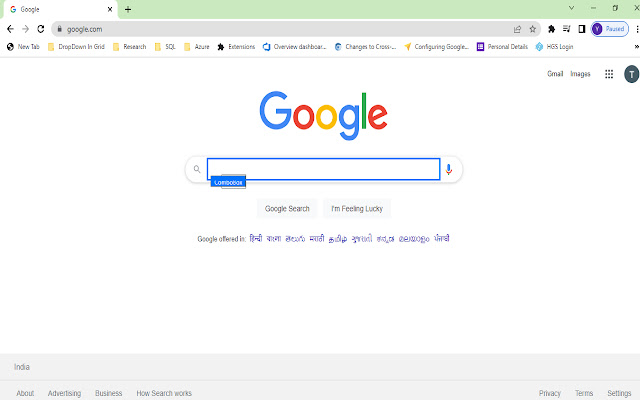Start voice search with microphone icon
Screen dimensions: 640x400
tap(449, 169)
